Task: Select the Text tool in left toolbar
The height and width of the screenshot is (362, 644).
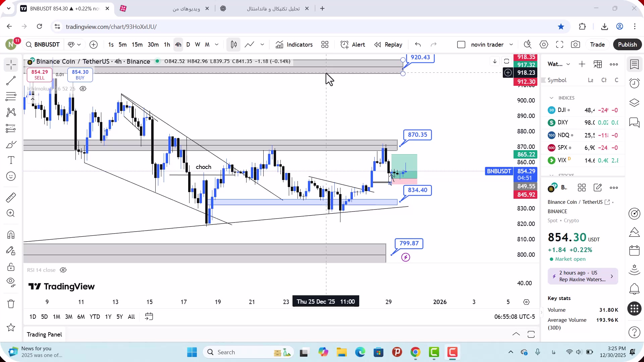Action: [11, 160]
